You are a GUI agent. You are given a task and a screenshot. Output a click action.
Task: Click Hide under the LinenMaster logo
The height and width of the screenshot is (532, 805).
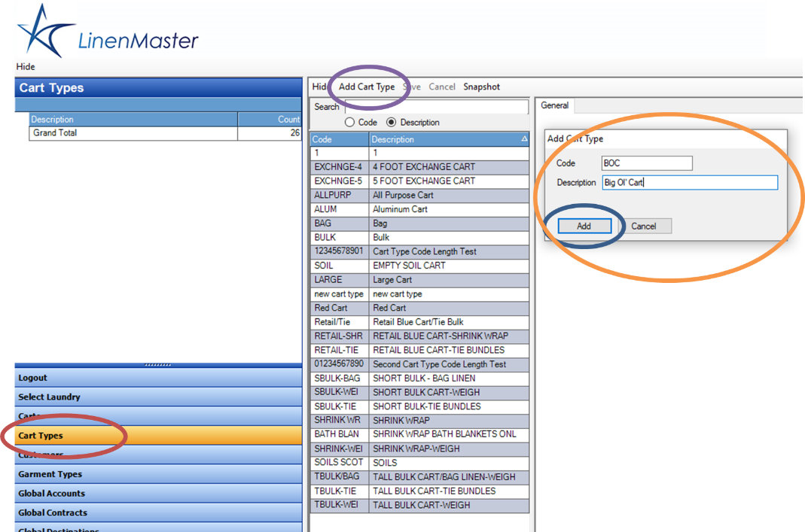pyautogui.click(x=25, y=66)
